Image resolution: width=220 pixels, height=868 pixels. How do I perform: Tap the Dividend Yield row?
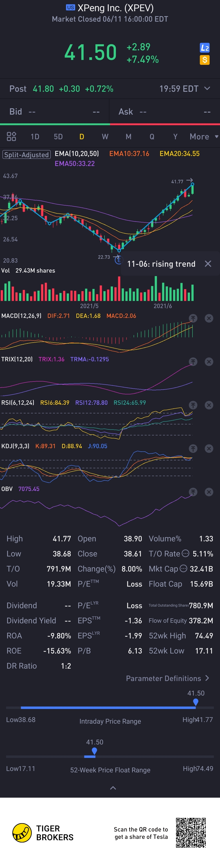point(39,620)
